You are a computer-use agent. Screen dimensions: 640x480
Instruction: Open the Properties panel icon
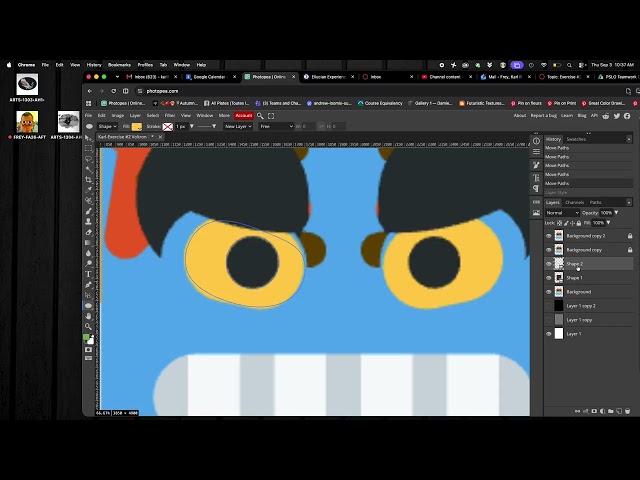pyautogui.click(x=536, y=152)
